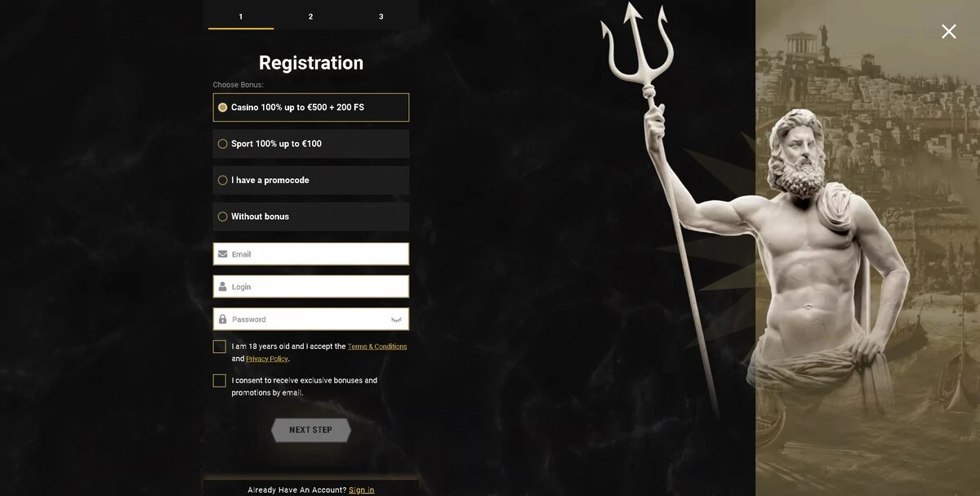Close the registration dialog with X
The image size is (980, 496).
(948, 31)
